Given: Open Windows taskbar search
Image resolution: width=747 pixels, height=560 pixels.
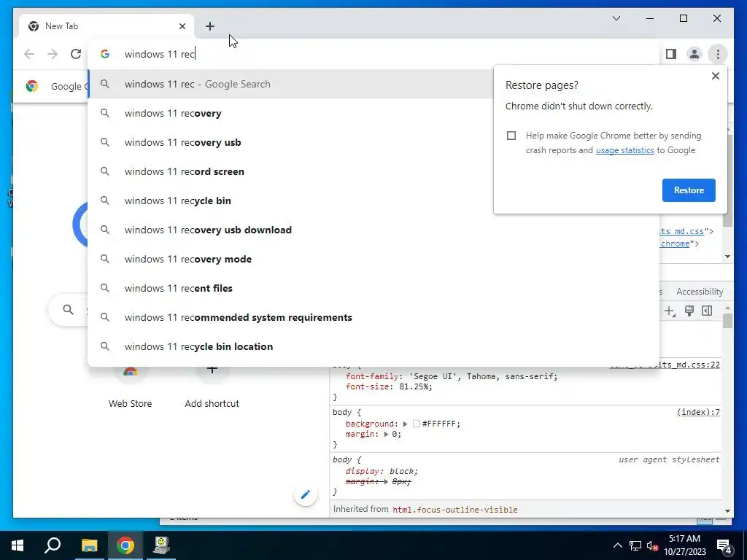Looking at the screenshot, I should coord(53,545).
